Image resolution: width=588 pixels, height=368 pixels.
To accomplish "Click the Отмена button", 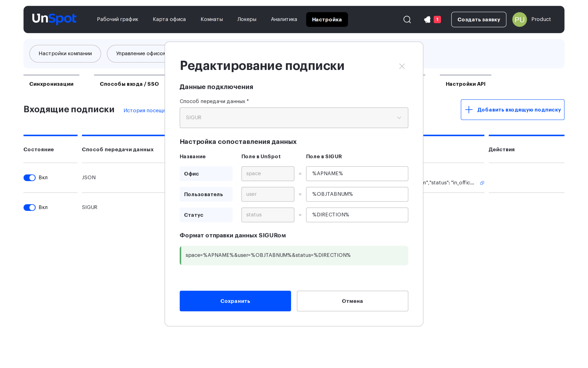I will click(x=352, y=301).
